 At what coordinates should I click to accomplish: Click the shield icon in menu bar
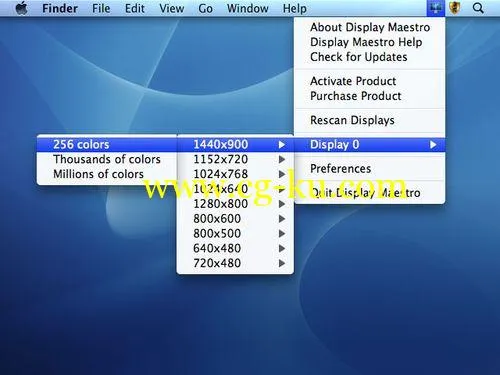[x=455, y=8]
